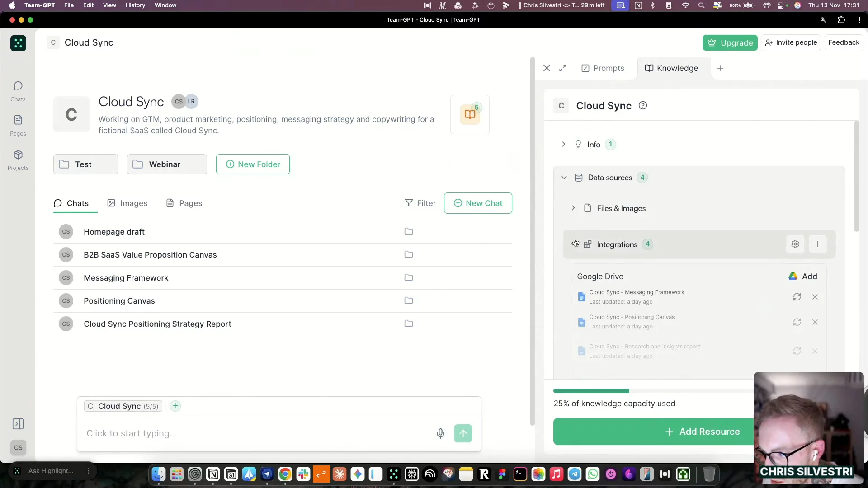Expand the knowledge panel to fullscreen
Screen dimensions: 868x488
point(563,68)
